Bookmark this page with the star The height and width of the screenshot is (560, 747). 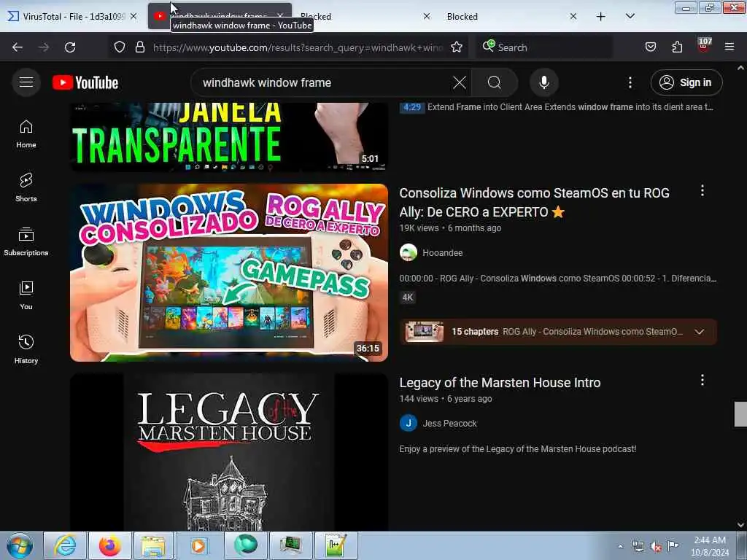point(457,47)
